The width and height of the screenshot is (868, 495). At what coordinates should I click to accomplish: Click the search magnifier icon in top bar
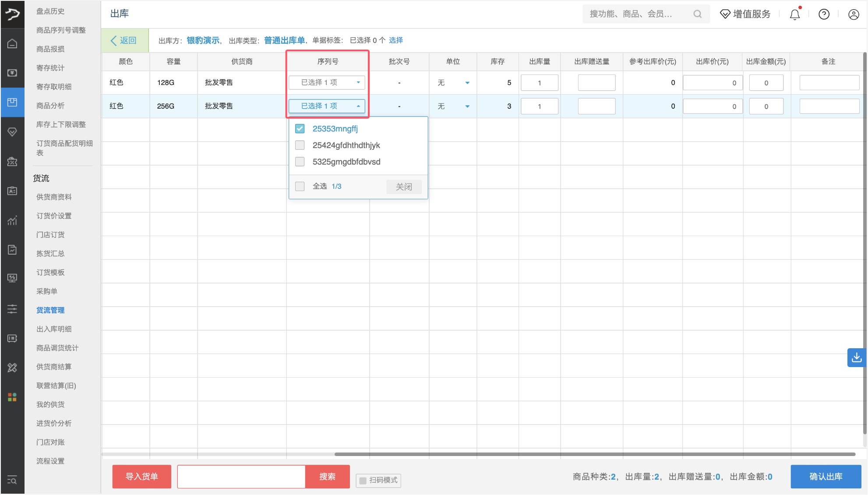[x=697, y=14]
